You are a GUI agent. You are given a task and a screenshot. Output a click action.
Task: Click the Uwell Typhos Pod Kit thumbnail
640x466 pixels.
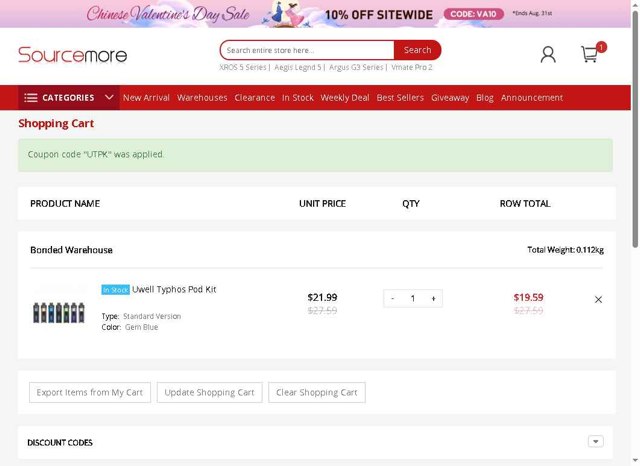tap(59, 312)
